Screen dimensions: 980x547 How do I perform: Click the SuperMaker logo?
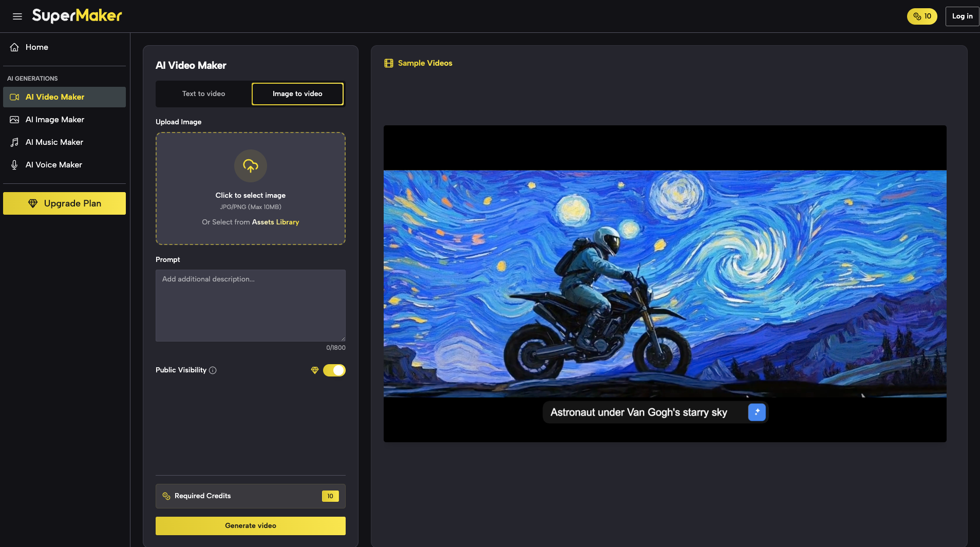pos(77,16)
